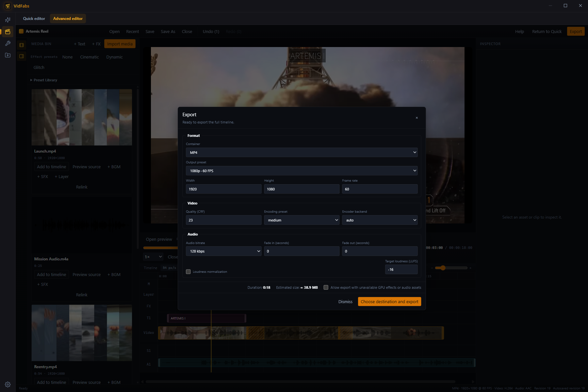Image resolution: width=588 pixels, height=392 pixels.
Task: Open the Audio bitrate 128 kbps dropdown
Action: (224, 251)
